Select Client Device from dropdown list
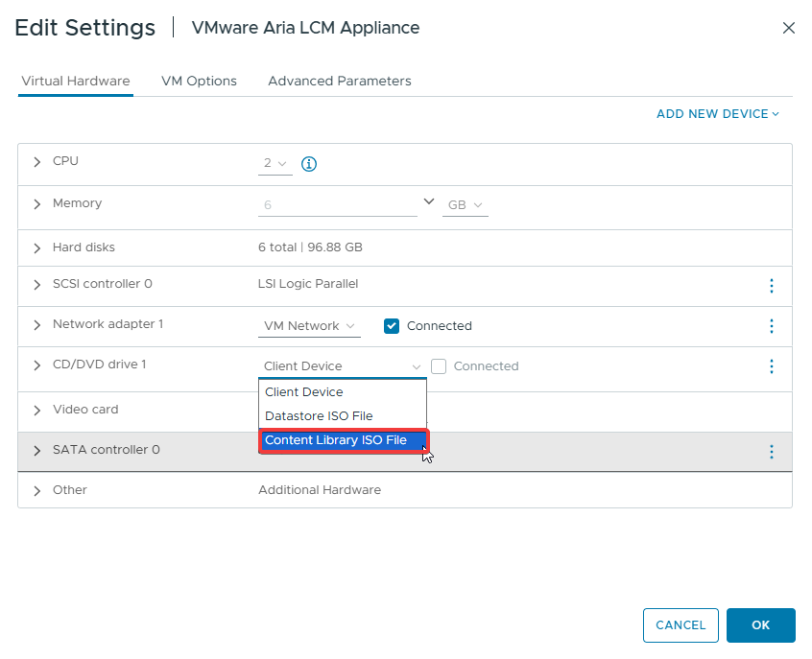Viewport: 812px width, 659px height. pos(343,392)
